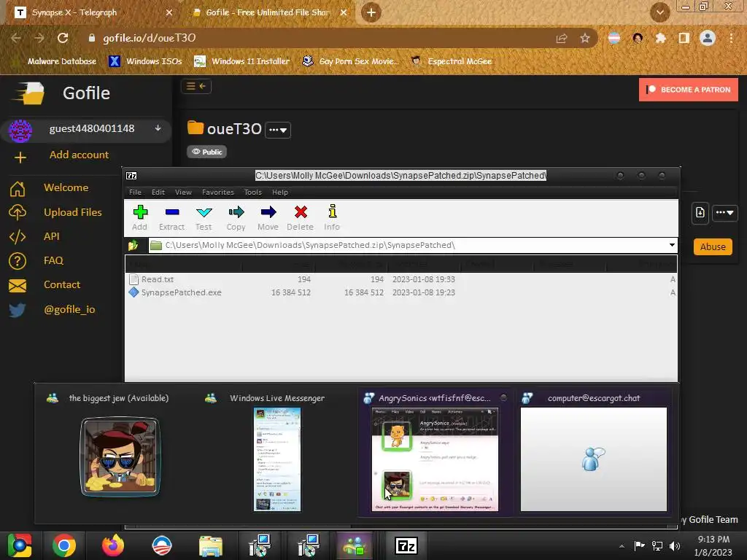Click the Public visibility badge

(x=206, y=152)
